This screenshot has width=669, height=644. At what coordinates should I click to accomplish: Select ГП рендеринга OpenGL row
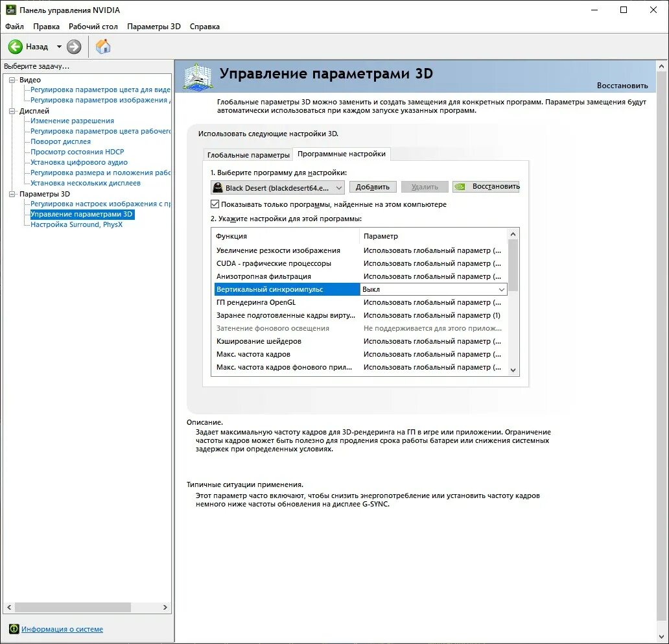point(360,303)
